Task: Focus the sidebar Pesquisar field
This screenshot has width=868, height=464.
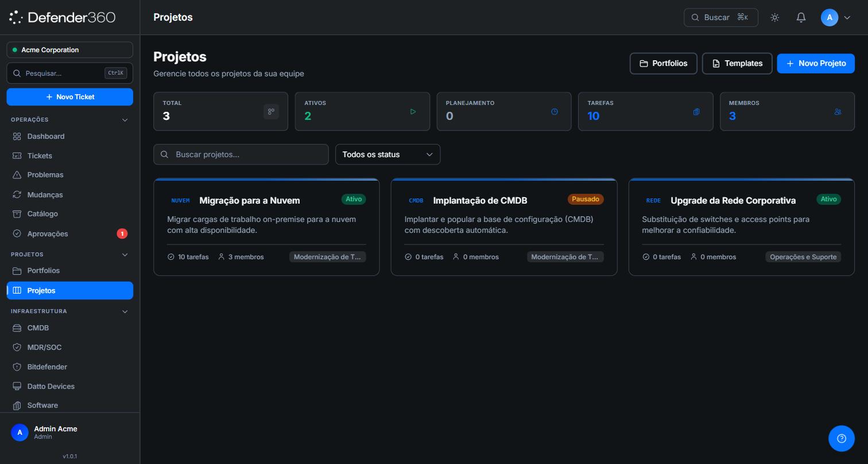Action: tap(69, 73)
